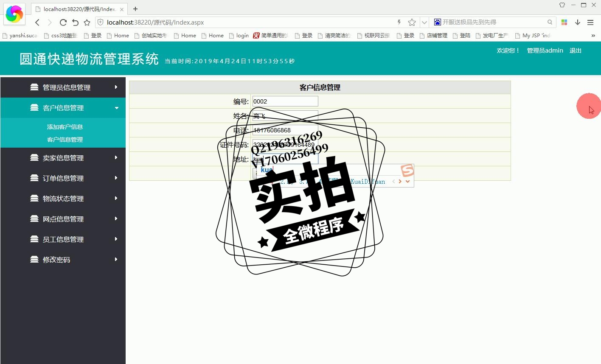Click the browser logo icon
This screenshot has width=601, height=364.
[x=14, y=14]
